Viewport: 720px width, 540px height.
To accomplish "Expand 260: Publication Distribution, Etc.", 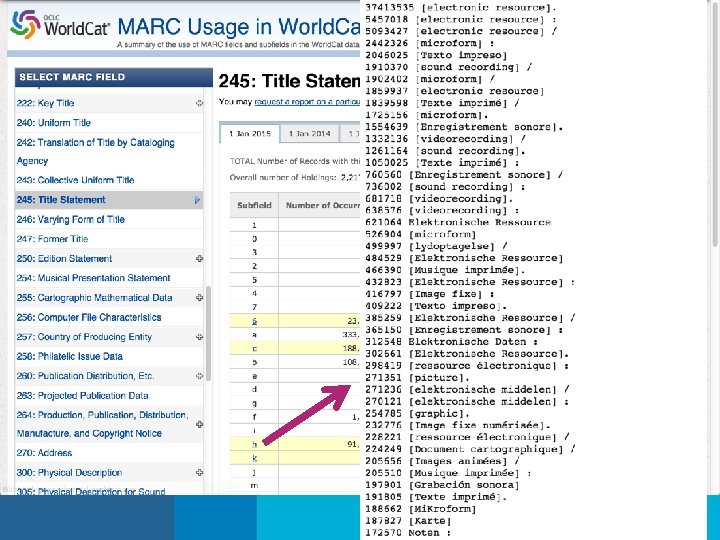I will (199, 376).
